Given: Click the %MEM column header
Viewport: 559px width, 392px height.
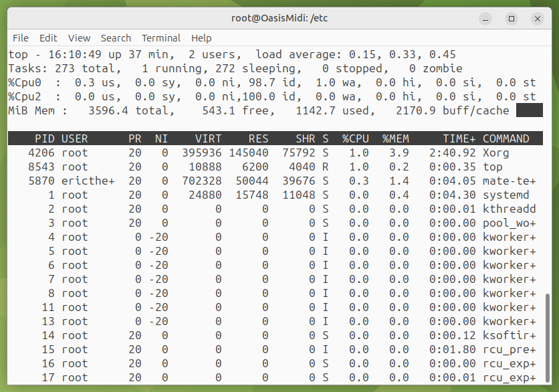Looking at the screenshot, I should (x=395, y=138).
